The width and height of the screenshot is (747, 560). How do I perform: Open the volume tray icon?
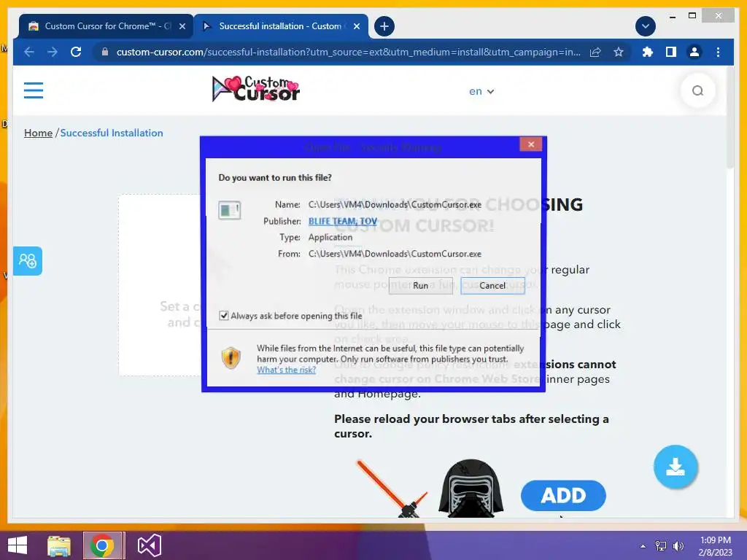(678, 546)
